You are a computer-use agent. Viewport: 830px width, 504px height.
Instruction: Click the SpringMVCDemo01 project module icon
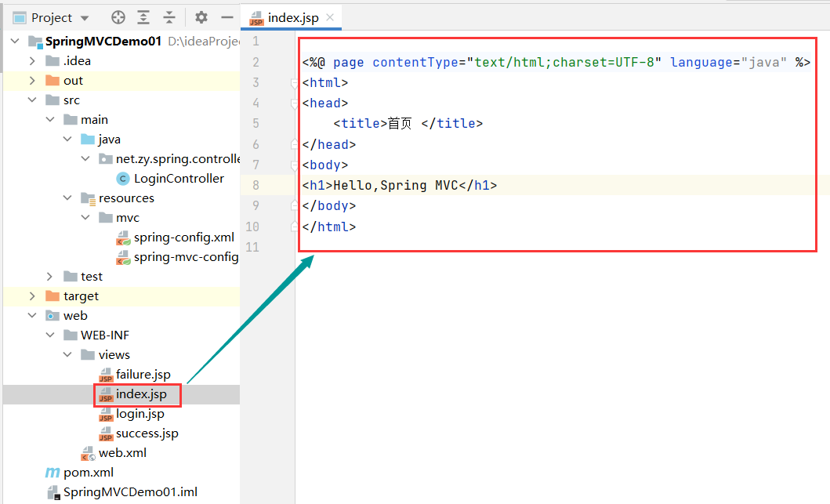click(x=35, y=42)
